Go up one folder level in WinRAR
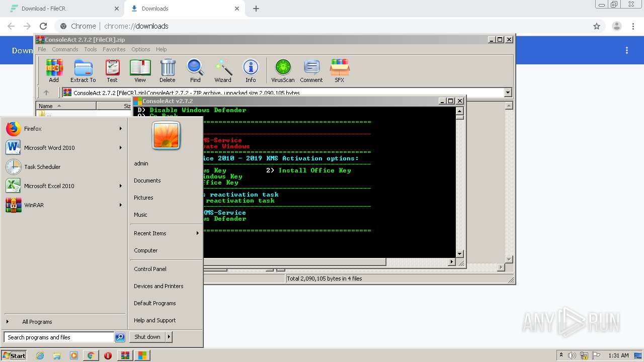 (x=46, y=93)
